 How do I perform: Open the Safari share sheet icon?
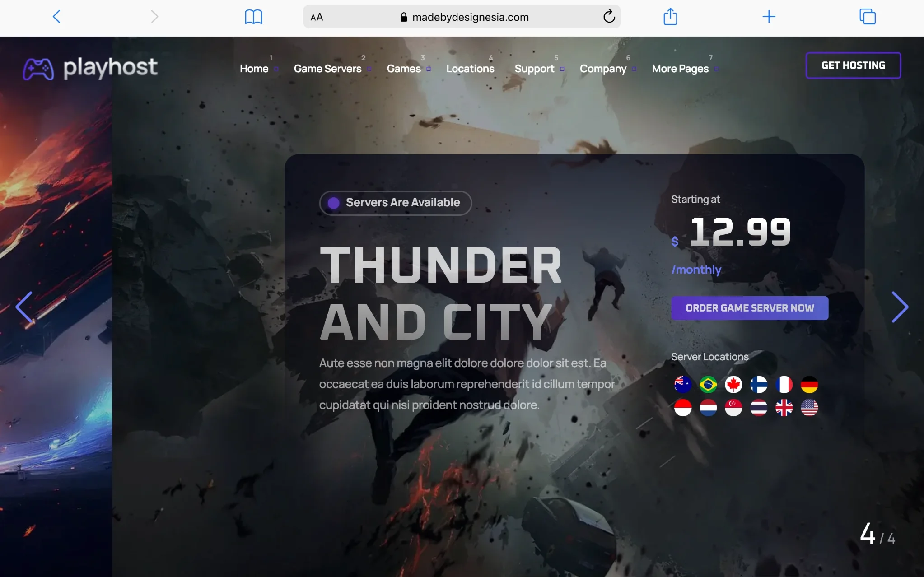click(670, 17)
